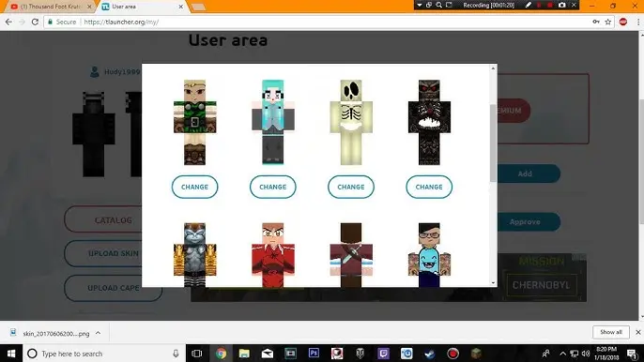Click CHANGE under the teal-haired girl skin
Image resolution: width=644 pixels, height=362 pixels.
(x=272, y=187)
